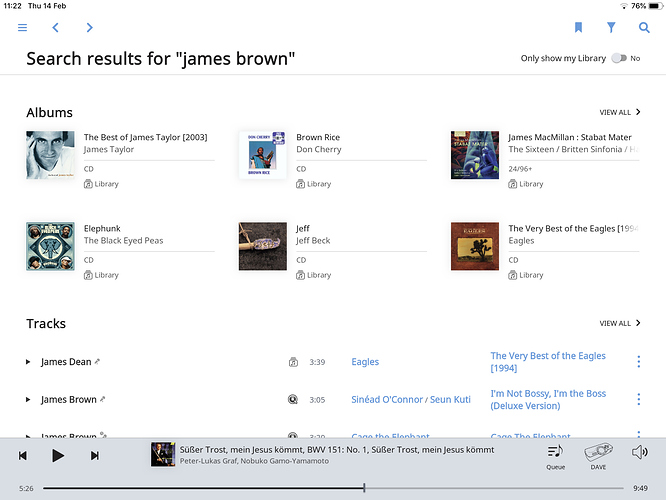666x500 pixels.
Task: Open volume control speaker icon
Action: pos(640,452)
